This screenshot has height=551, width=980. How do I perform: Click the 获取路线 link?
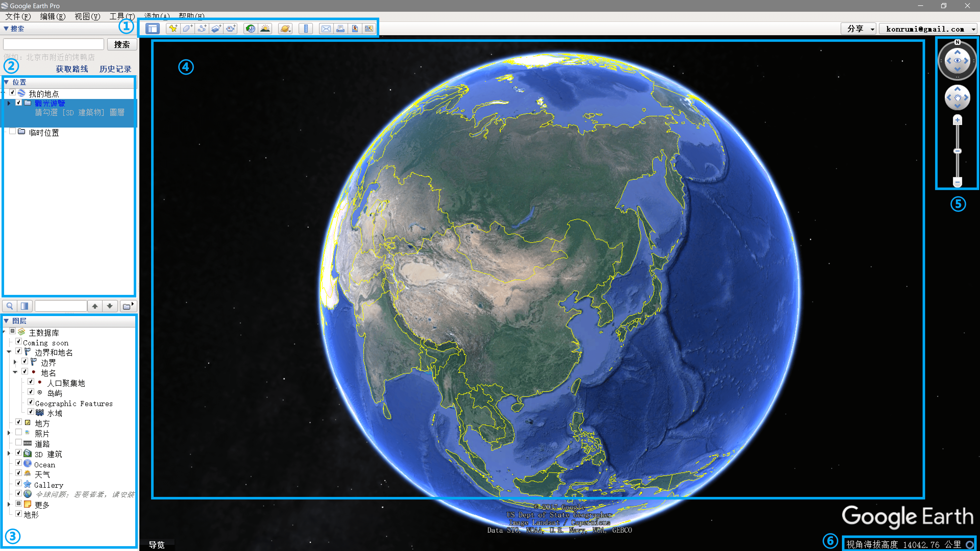pos(72,69)
